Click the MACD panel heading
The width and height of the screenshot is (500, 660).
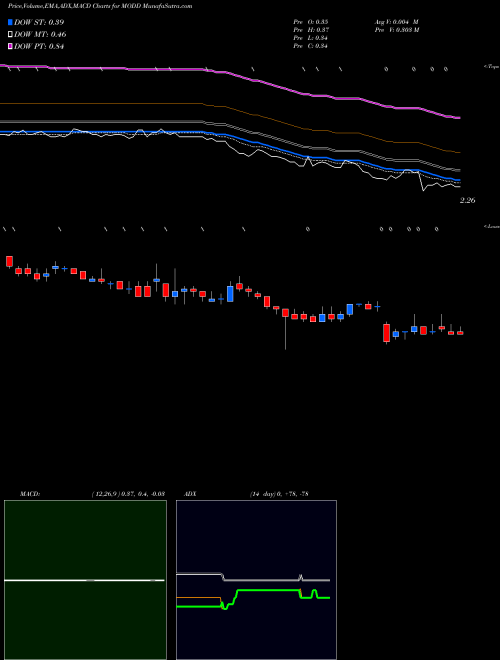30,494
